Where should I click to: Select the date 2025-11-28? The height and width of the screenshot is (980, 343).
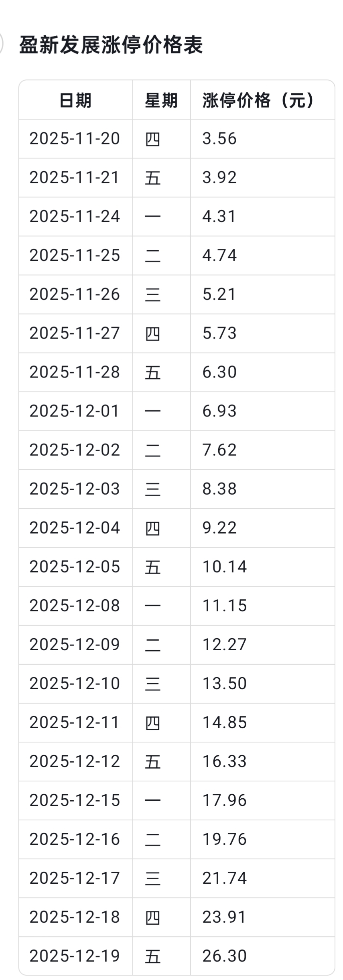75,372
